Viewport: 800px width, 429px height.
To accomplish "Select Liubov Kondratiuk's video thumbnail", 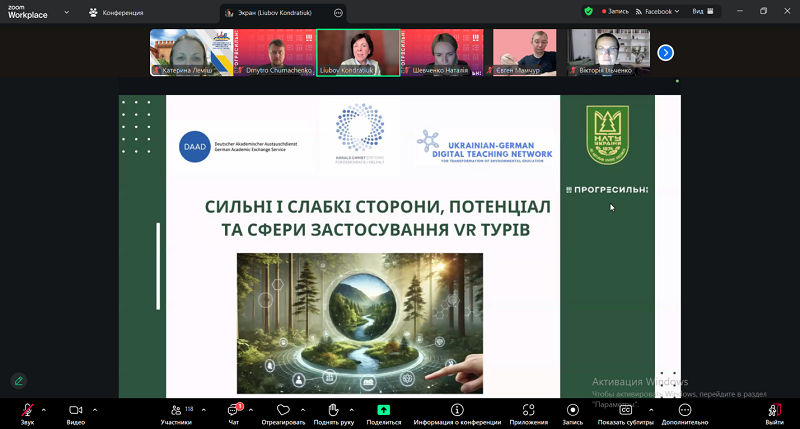I will click(357, 52).
